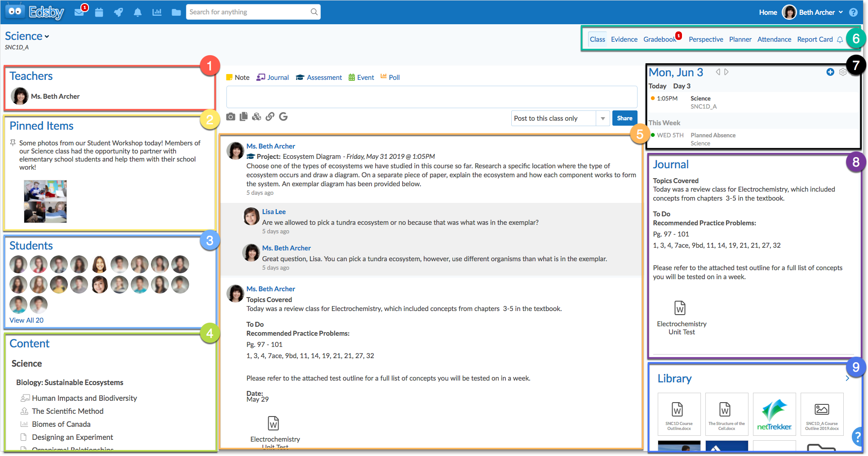The image size is (868, 456).
Task: Open the calendar icon in top bar
Action: pos(99,12)
